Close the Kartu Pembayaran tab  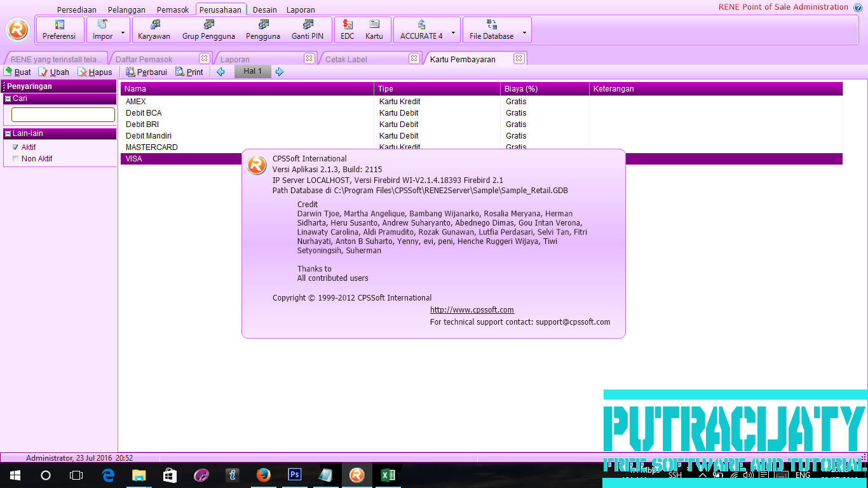coord(519,58)
